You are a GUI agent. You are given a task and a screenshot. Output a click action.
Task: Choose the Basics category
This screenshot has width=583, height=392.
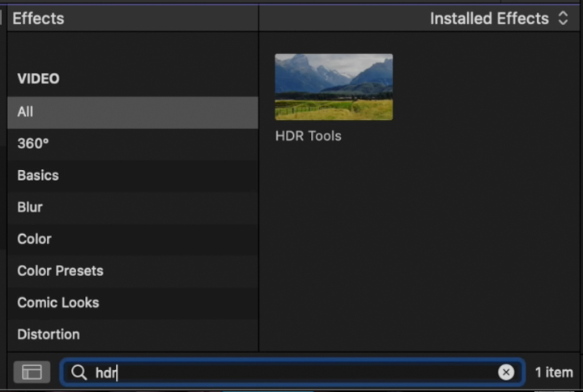[133, 176]
